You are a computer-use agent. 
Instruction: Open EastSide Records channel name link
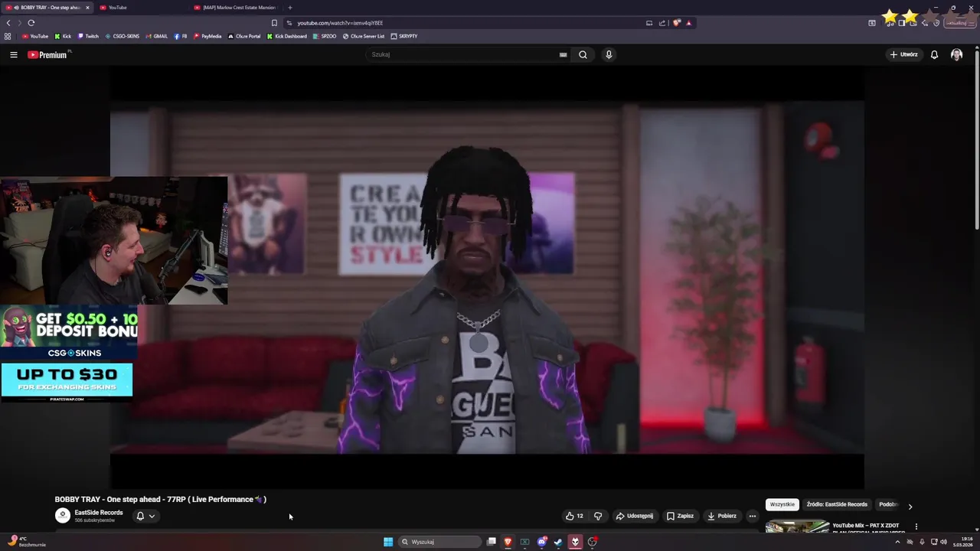(98, 513)
